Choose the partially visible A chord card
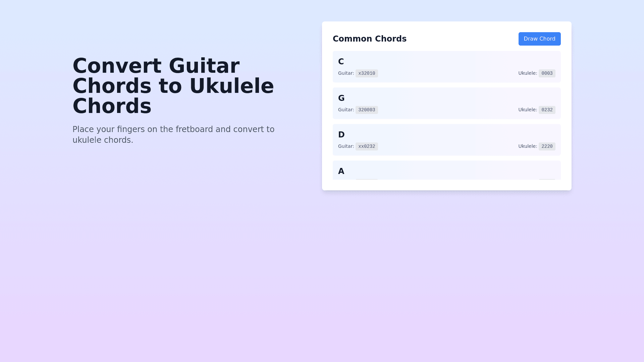The width and height of the screenshot is (644, 362). click(446, 171)
